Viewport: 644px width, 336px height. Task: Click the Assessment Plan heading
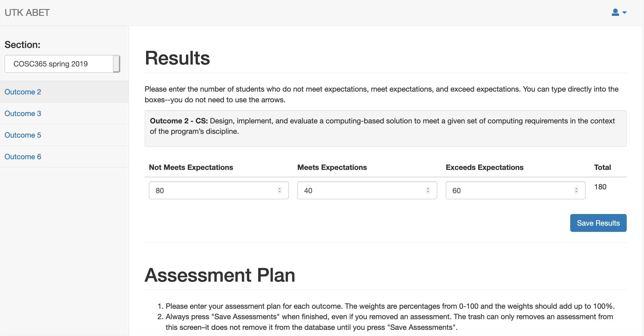(220, 275)
